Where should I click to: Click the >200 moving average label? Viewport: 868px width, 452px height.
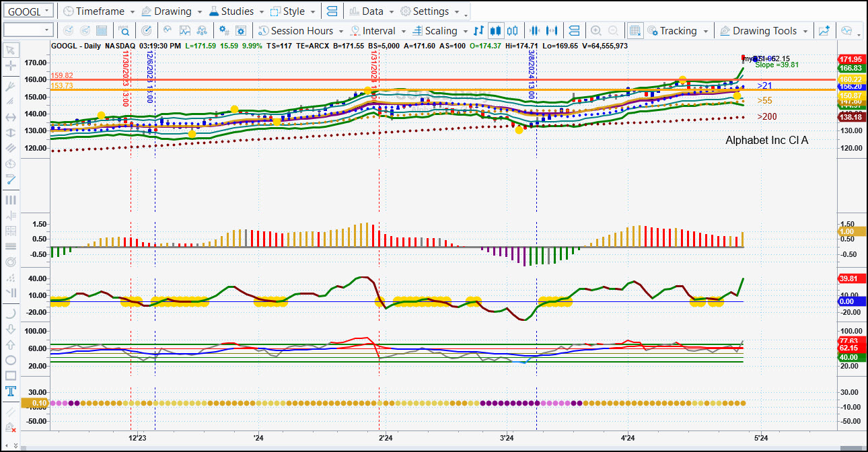[767, 116]
